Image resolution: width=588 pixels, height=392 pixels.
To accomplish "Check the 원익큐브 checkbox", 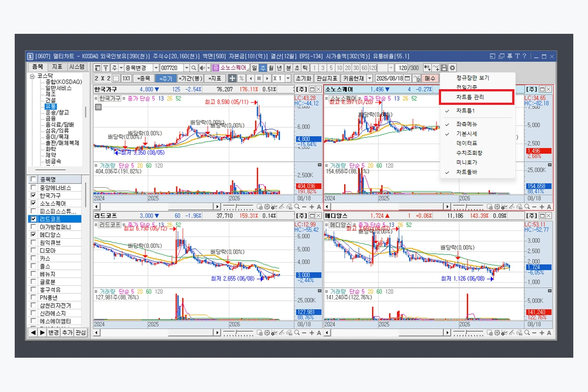I will (33, 243).
